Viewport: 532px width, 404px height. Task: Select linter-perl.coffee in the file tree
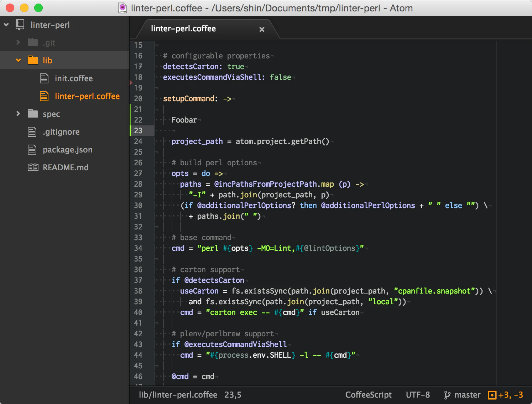[87, 96]
